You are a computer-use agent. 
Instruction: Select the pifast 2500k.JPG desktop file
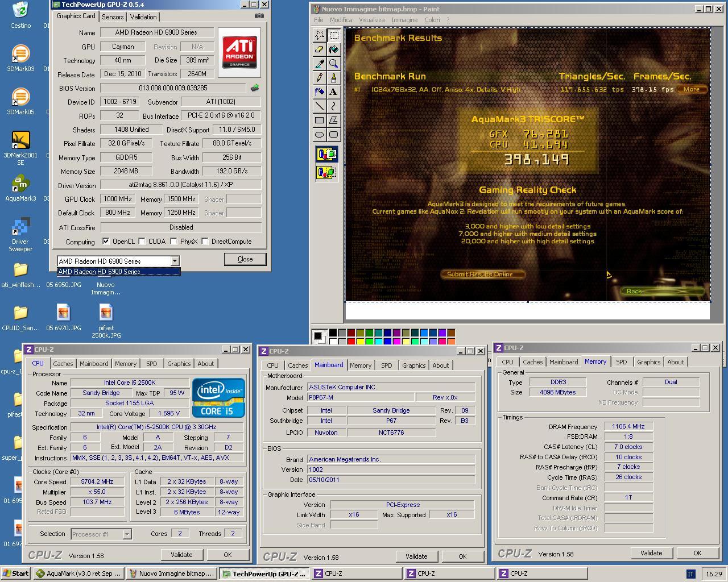(x=106, y=321)
